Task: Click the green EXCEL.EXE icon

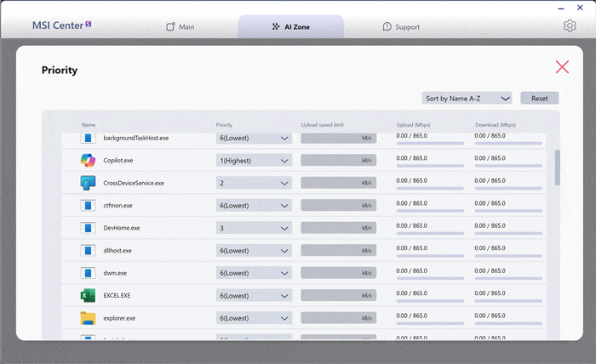Action: [x=88, y=295]
